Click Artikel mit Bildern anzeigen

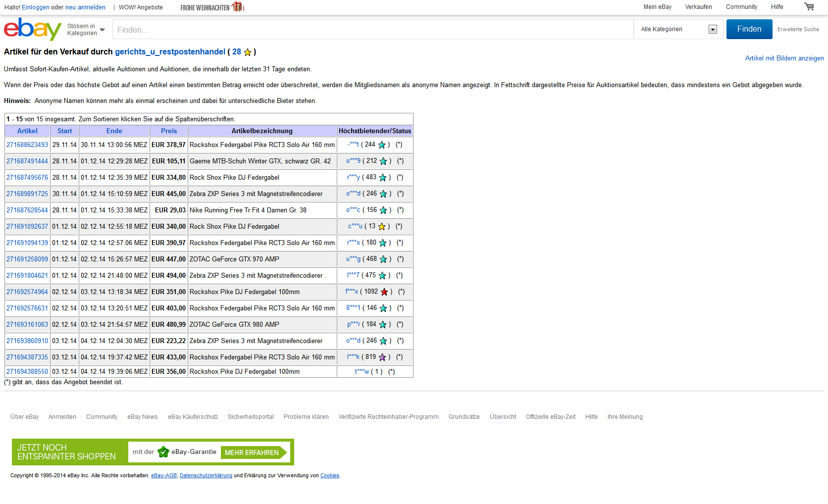(784, 58)
